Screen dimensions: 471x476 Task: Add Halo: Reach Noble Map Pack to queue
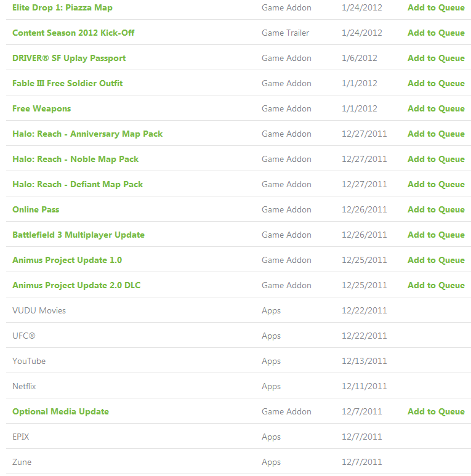pos(436,159)
